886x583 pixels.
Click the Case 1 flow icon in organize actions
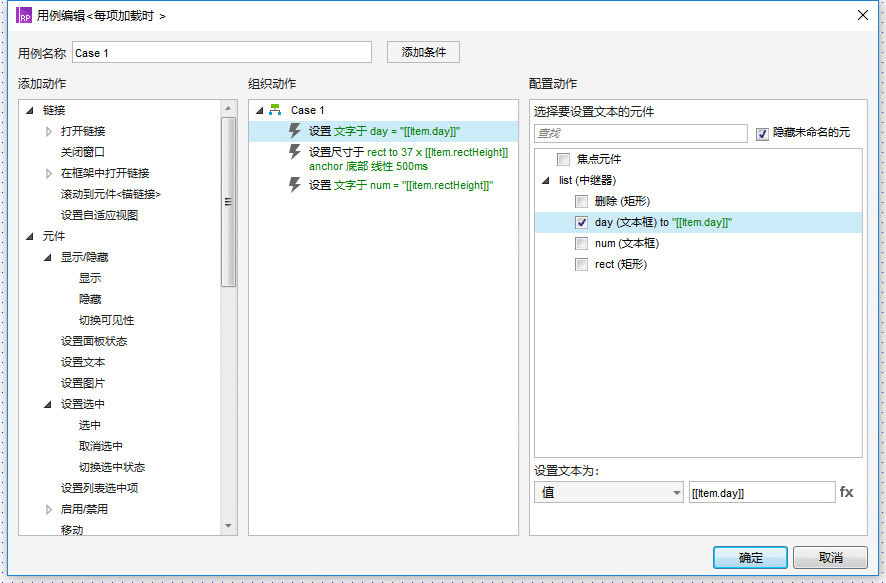coord(275,110)
